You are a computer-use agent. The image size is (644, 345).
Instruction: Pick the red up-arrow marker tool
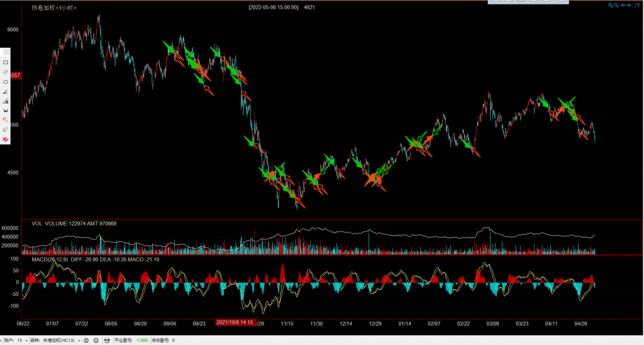click(6, 119)
